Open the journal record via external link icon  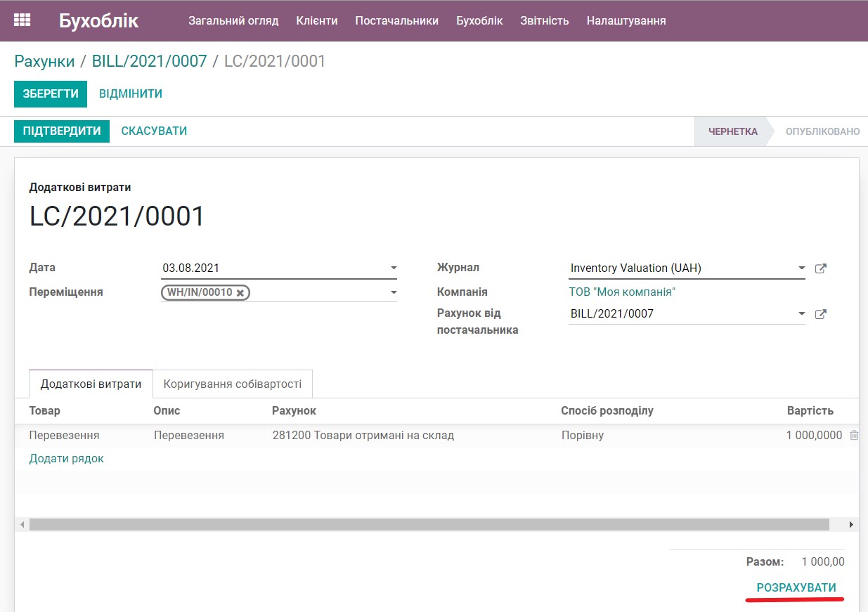821,268
